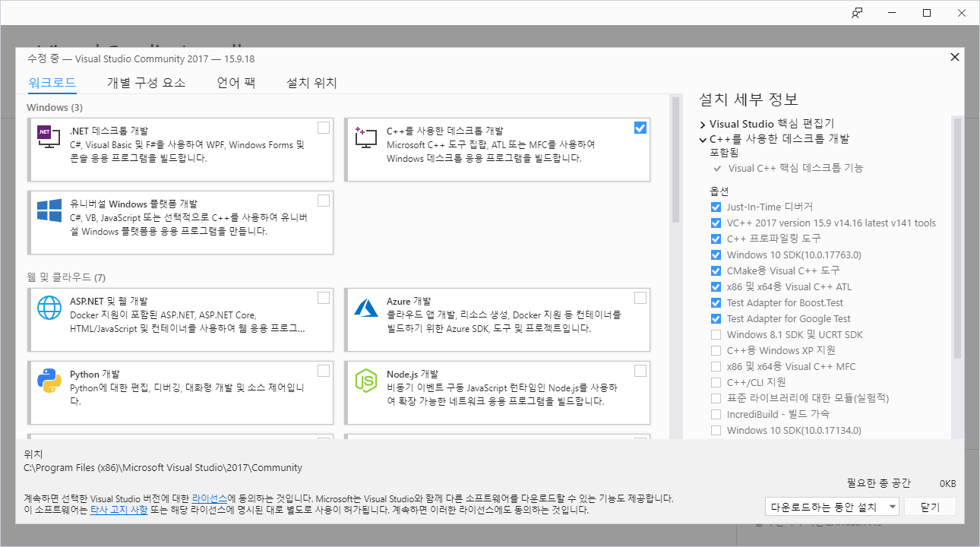Close the Visual Studio modify dialog
This screenshot has height=547, width=980.
tap(955, 57)
